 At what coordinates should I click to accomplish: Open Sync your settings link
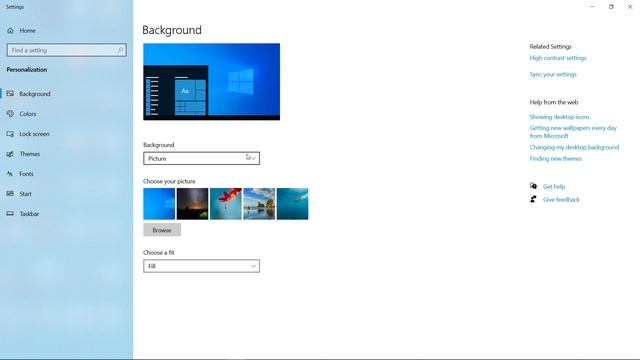point(553,74)
